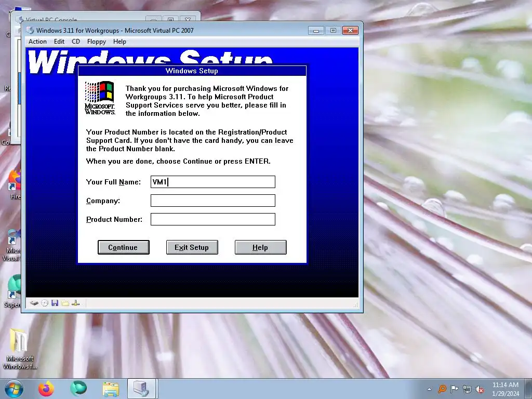Open the Windows Start menu
The width and height of the screenshot is (532, 399).
(x=14, y=389)
